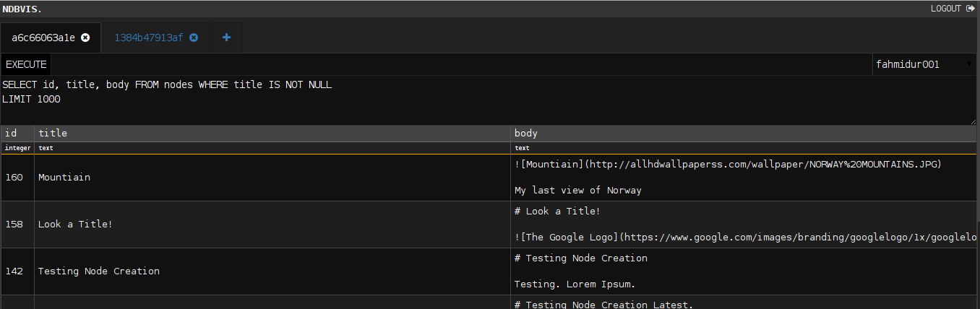Screen dimensions: 980x309
Task: Click the title cell 'Look a Title!'
Action: 272,225
